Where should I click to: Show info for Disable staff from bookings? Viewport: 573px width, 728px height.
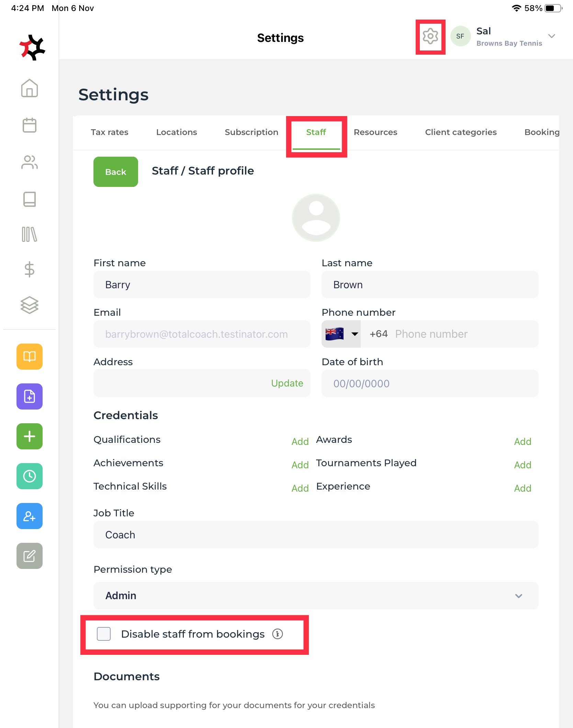pyautogui.click(x=278, y=634)
